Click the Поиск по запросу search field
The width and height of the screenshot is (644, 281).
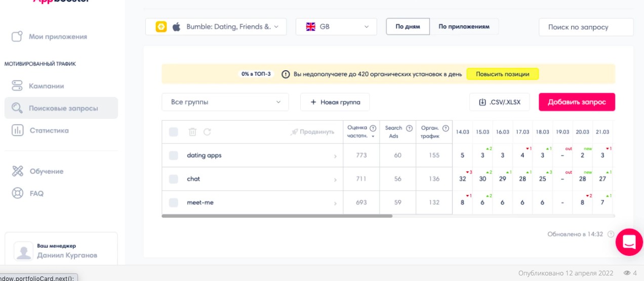click(x=586, y=27)
